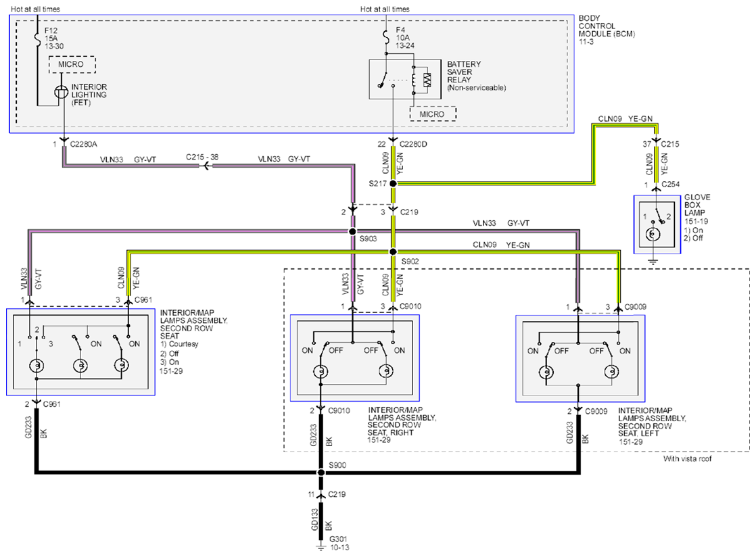This screenshot has width=756, height=557.
Task: Click the Hot at all times above F4
Action: click(385, 9)
